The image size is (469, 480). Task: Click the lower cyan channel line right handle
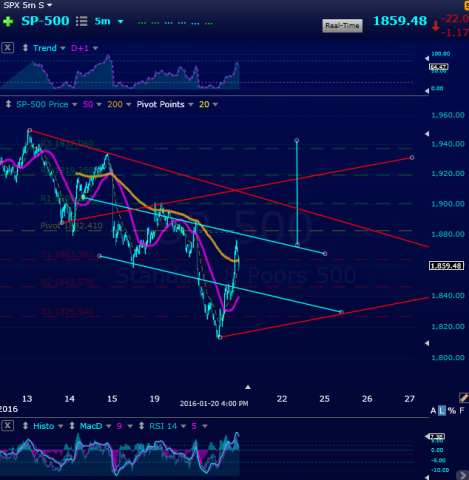[x=341, y=312]
